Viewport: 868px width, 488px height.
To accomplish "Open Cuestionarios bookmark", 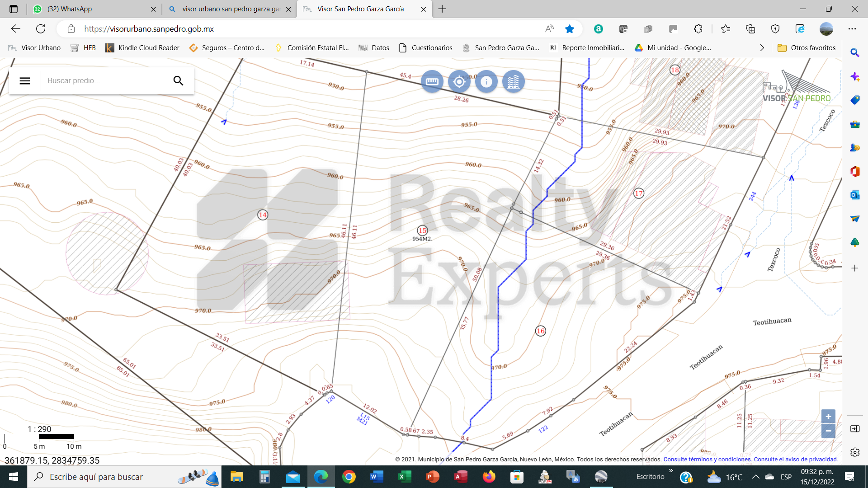I will [426, 48].
